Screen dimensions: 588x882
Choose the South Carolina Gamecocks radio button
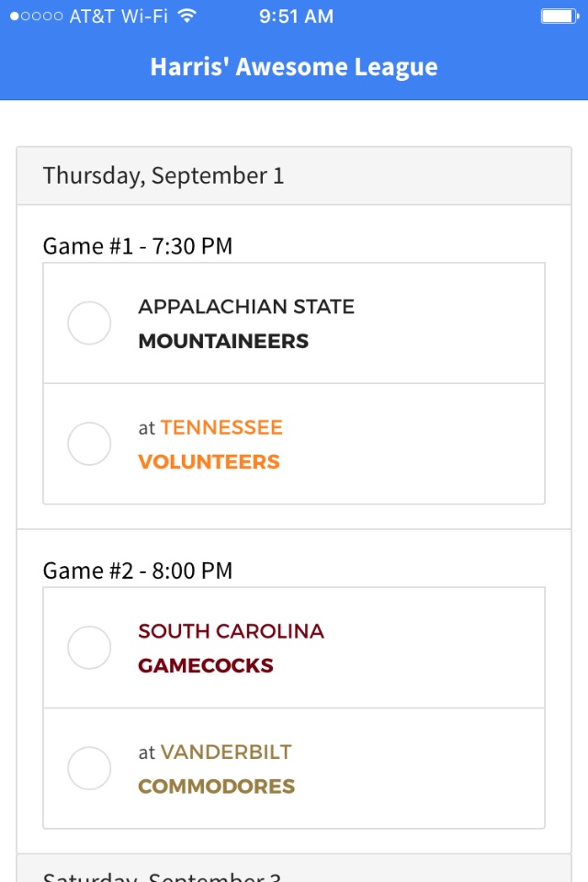pyautogui.click(x=90, y=648)
